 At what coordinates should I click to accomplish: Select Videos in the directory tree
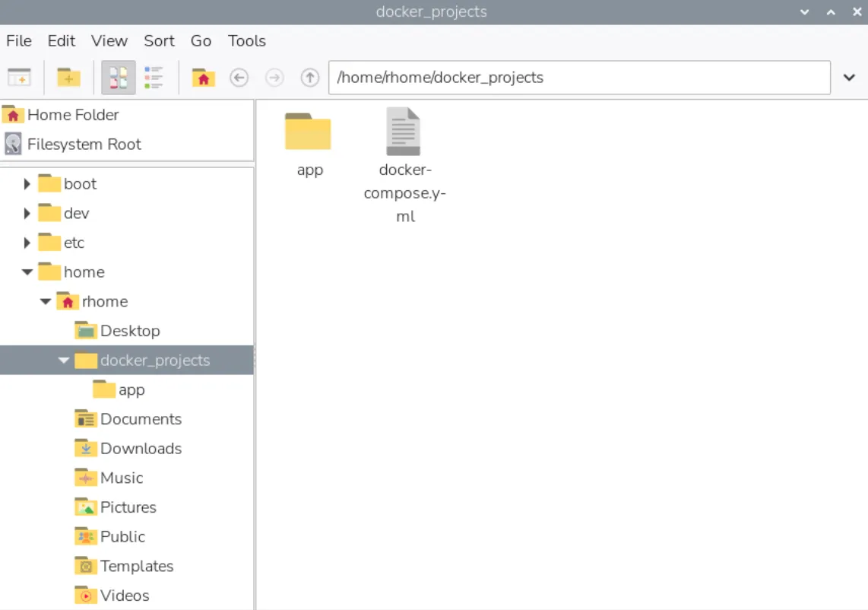tap(125, 595)
